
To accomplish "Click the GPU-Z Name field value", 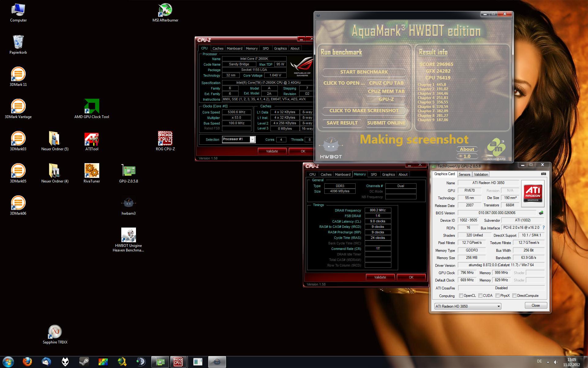I will [488, 183].
